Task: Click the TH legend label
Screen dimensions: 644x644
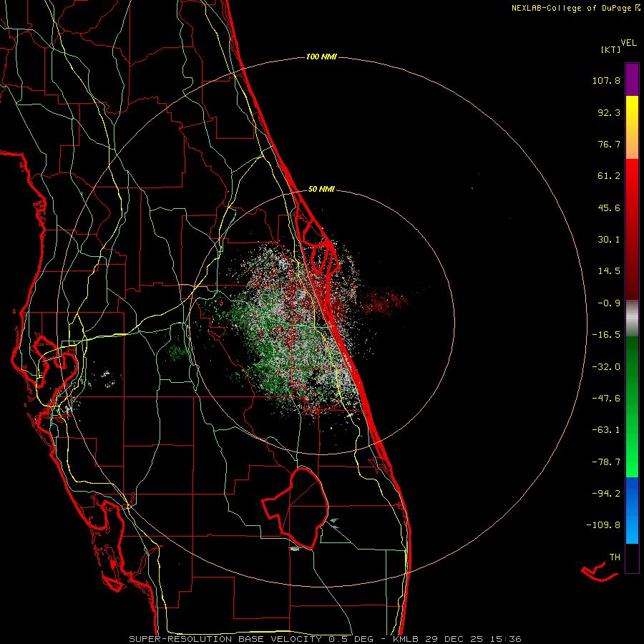Action: point(615,557)
